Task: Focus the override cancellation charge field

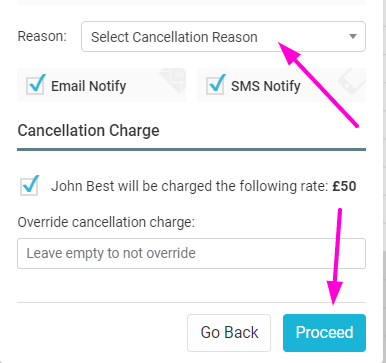Action: pyautogui.click(x=191, y=253)
